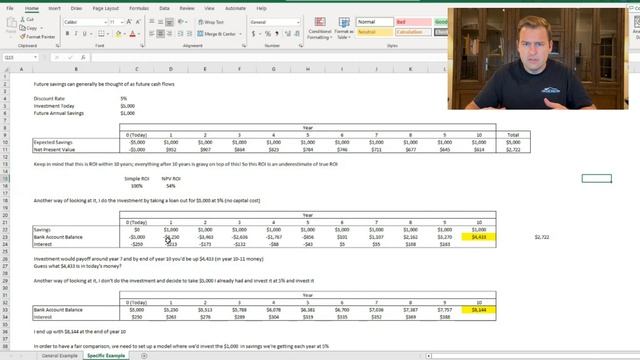Toggle bottom vertical alignment
Image resolution: width=640 pixels, height=360 pixels.
(x=169, y=22)
